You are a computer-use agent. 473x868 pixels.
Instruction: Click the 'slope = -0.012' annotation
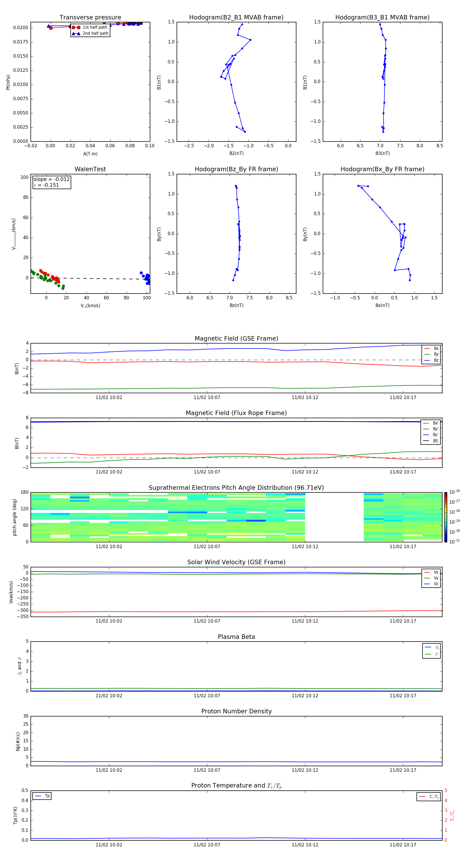(x=52, y=179)
